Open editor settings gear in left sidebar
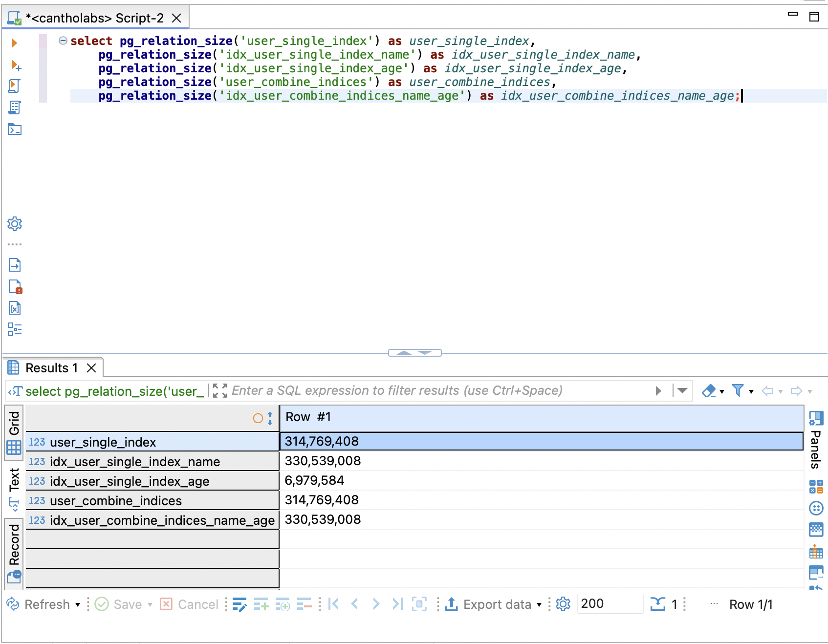 coord(14,224)
